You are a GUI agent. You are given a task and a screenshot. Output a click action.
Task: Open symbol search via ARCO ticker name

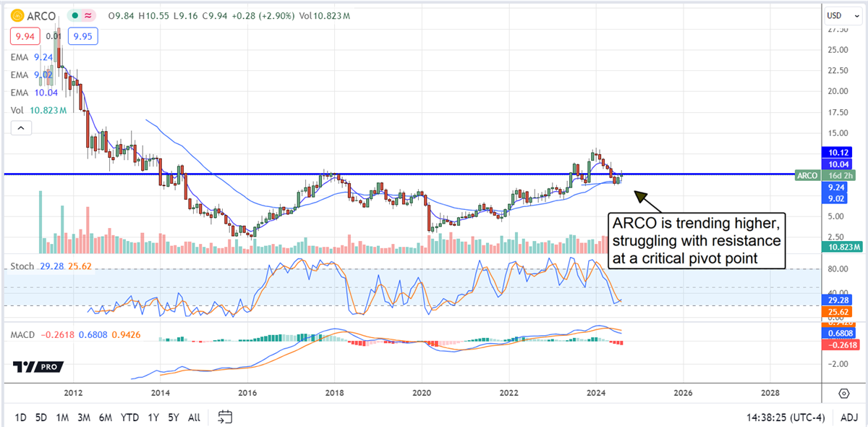click(x=40, y=15)
